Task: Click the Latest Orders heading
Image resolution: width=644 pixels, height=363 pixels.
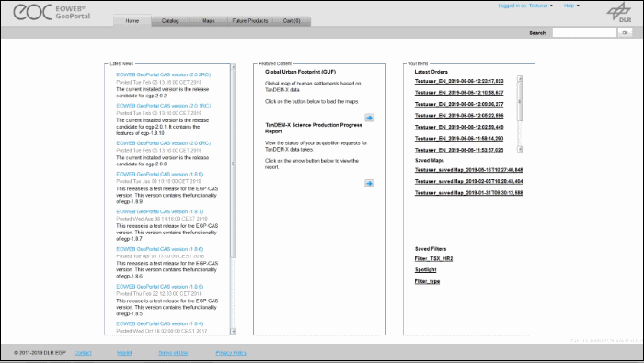Action: (x=431, y=72)
